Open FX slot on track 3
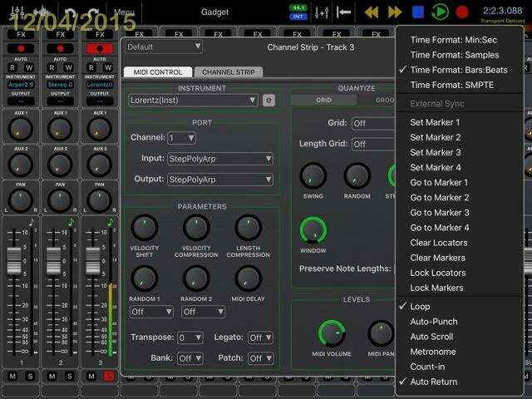 [x=100, y=34]
